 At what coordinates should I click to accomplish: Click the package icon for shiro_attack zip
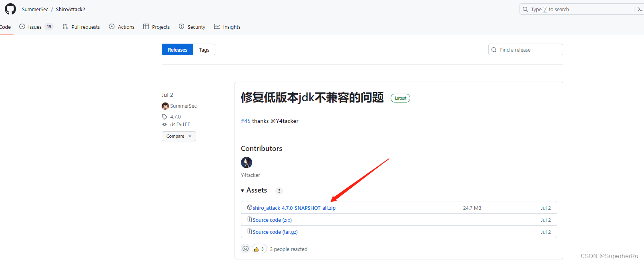pos(250,207)
